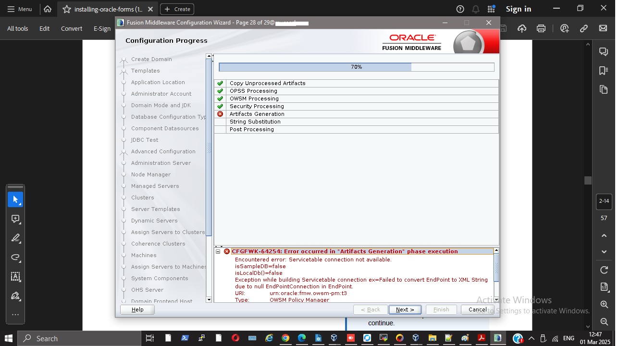Viewport: 644px width, 346px height.
Task: Open the Adobe apps grid
Action: tap(491, 9)
